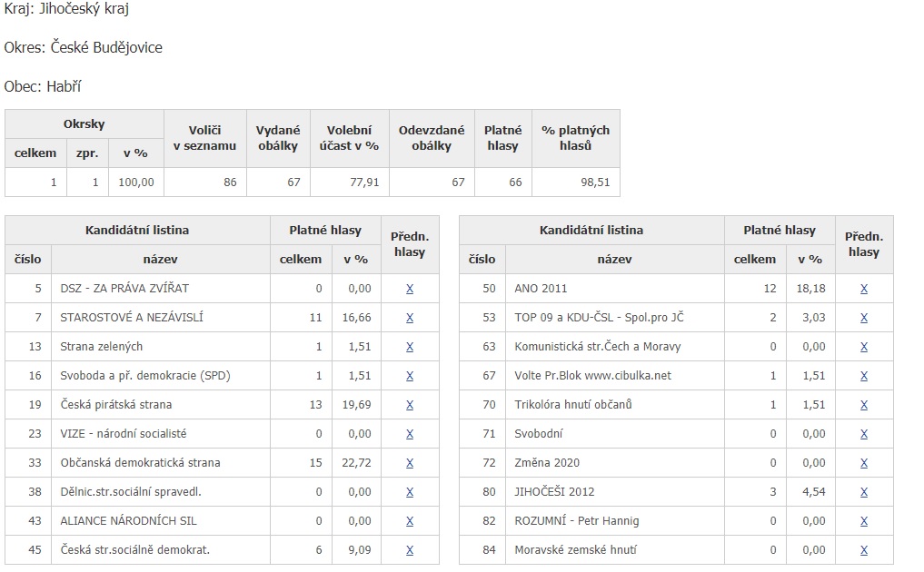Click X link for ALIANCE NÁRODNÍCH SIL
Image resolution: width=924 pixels, height=572 pixels.
click(410, 521)
